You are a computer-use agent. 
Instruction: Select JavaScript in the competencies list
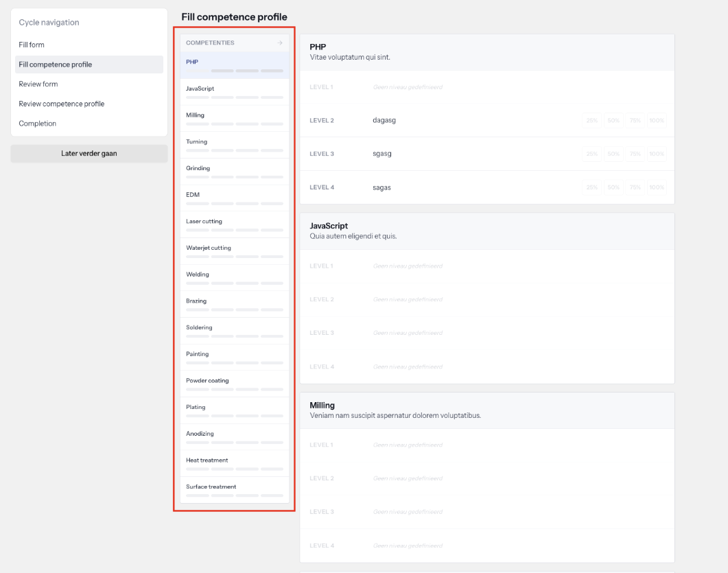[235, 92]
